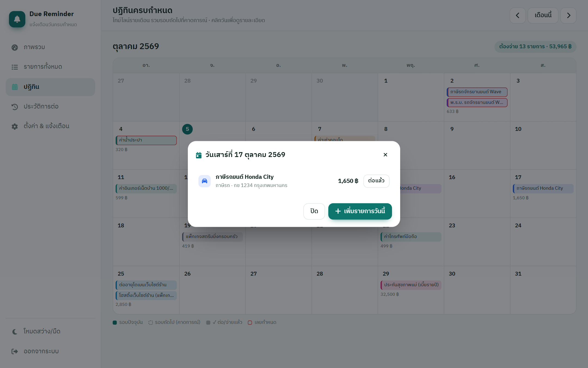
Task: Open the ภาพรวม dashboard icon
Action: point(15,47)
